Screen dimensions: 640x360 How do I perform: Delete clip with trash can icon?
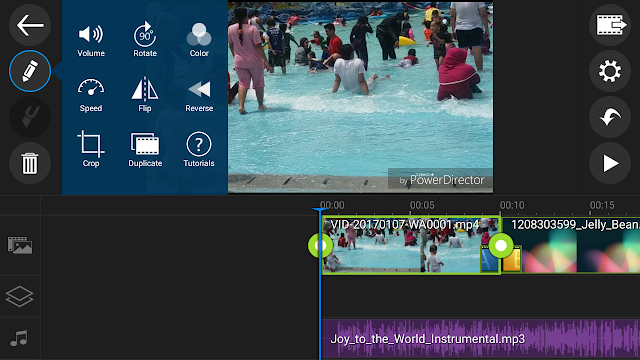pyautogui.click(x=30, y=163)
